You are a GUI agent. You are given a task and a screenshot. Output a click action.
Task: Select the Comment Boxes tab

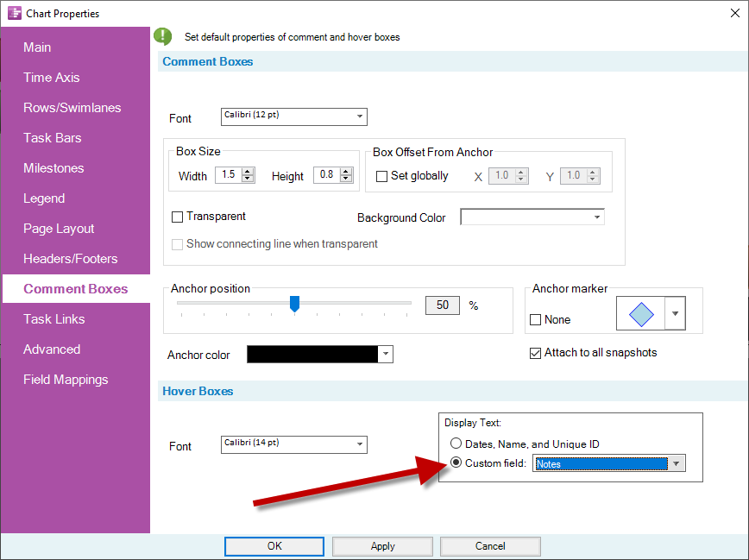click(x=75, y=288)
